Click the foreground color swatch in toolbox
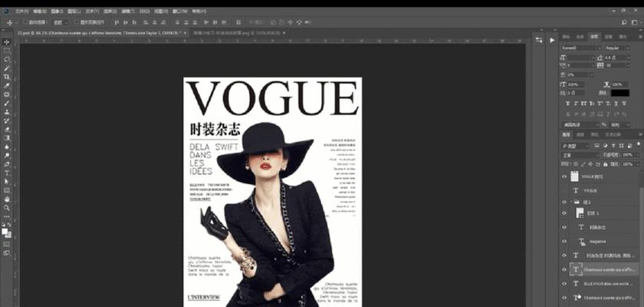Screen dimensions: 644x307 pos(5,231)
